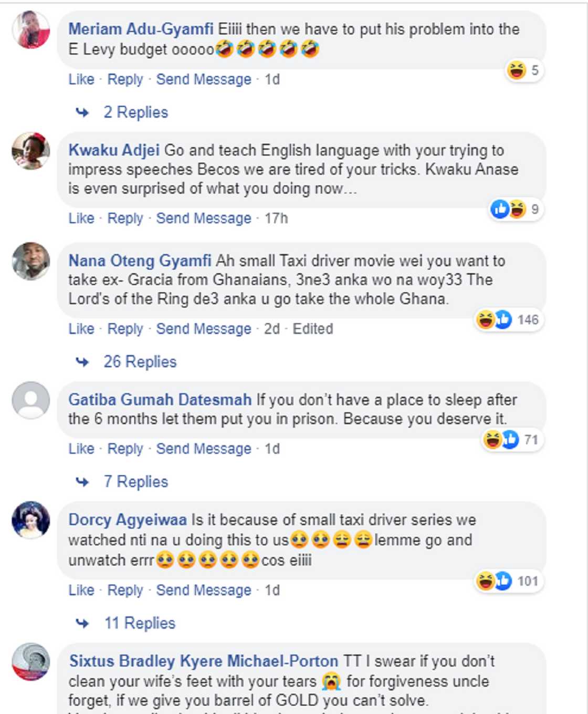Click the reply arrow icon beside 26 Replies
588x714 pixels.
tap(81, 361)
